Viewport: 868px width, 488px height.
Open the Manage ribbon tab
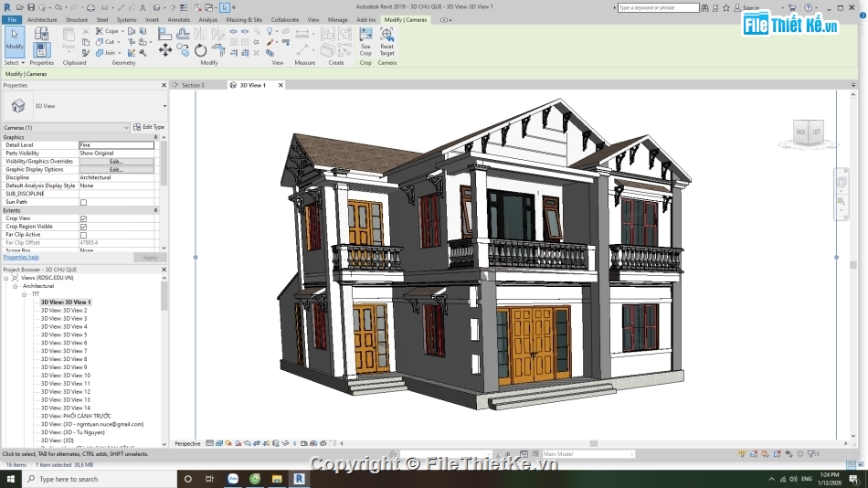(338, 20)
